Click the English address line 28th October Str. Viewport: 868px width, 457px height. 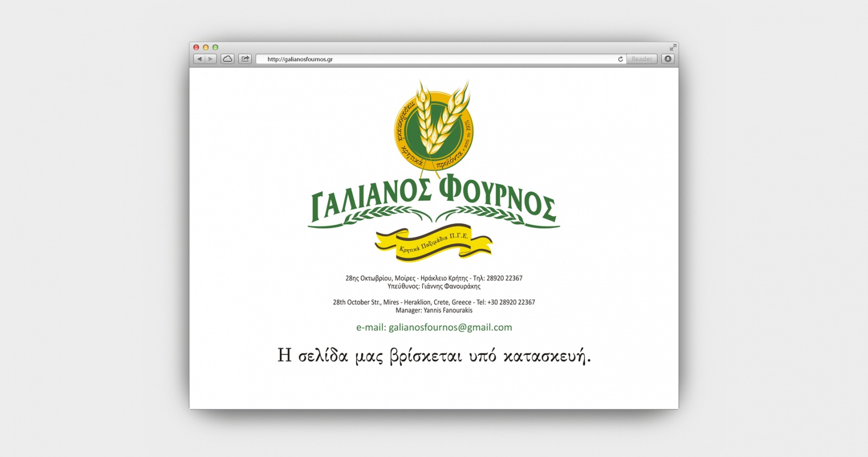point(434,302)
